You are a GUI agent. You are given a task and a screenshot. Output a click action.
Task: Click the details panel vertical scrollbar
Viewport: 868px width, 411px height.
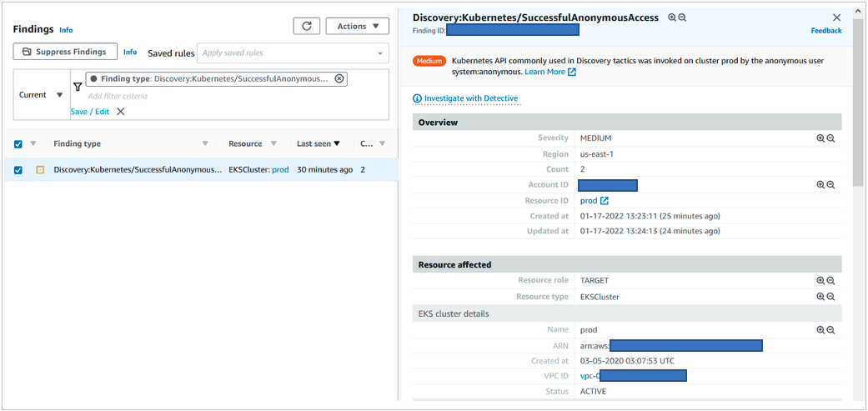858,100
